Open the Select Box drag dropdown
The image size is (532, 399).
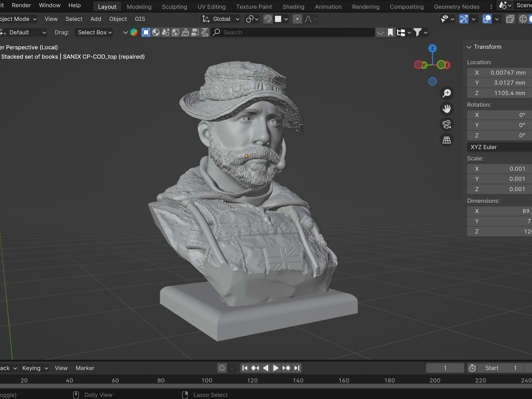(x=94, y=32)
